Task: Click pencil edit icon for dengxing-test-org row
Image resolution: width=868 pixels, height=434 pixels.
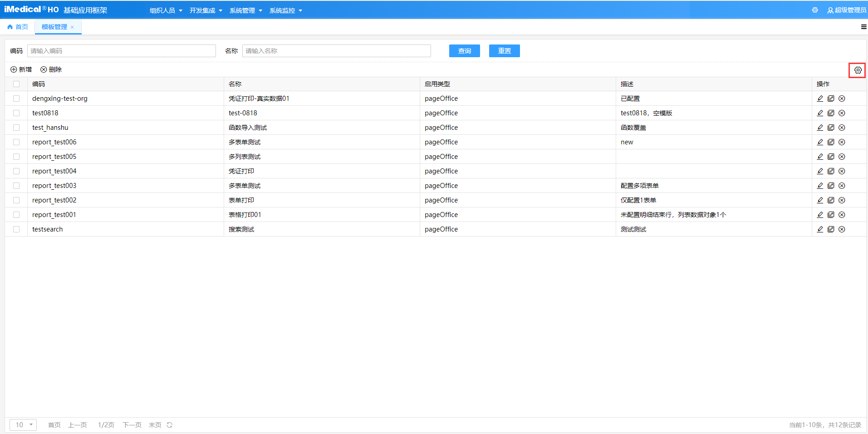Action: [x=820, y=99]
